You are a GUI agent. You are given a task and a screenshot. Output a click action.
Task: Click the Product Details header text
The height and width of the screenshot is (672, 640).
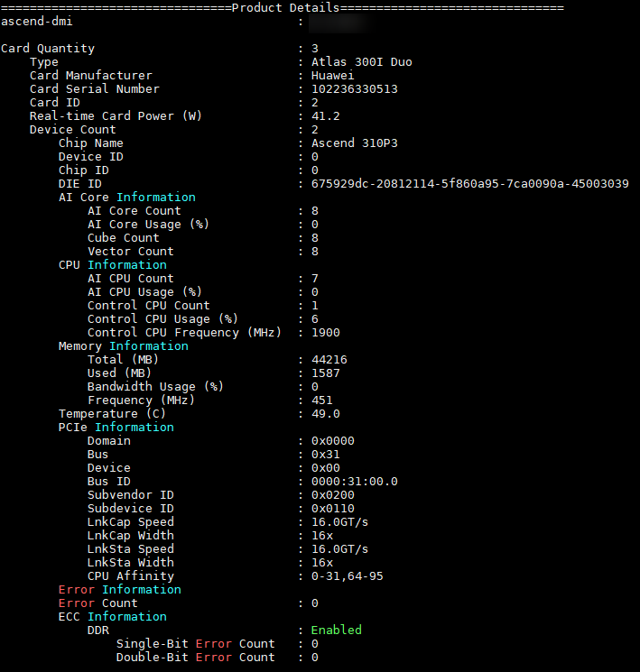pos(285,8)
